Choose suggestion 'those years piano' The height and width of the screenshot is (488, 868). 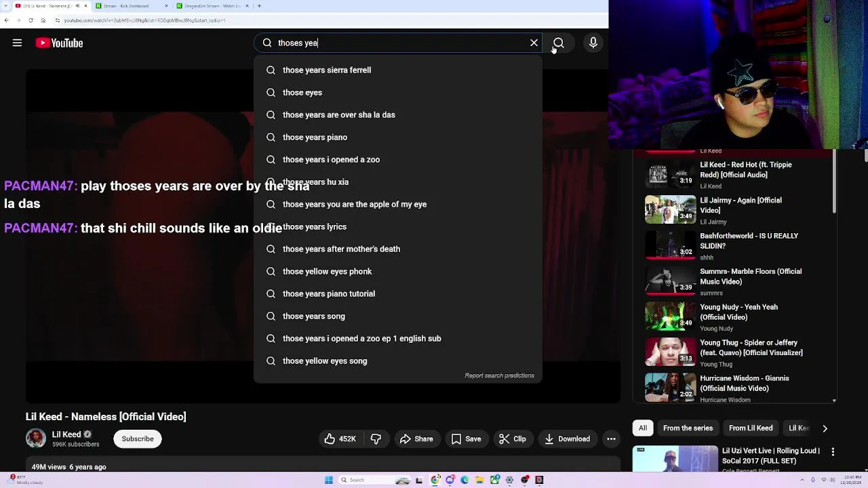[x=398, y=137]
